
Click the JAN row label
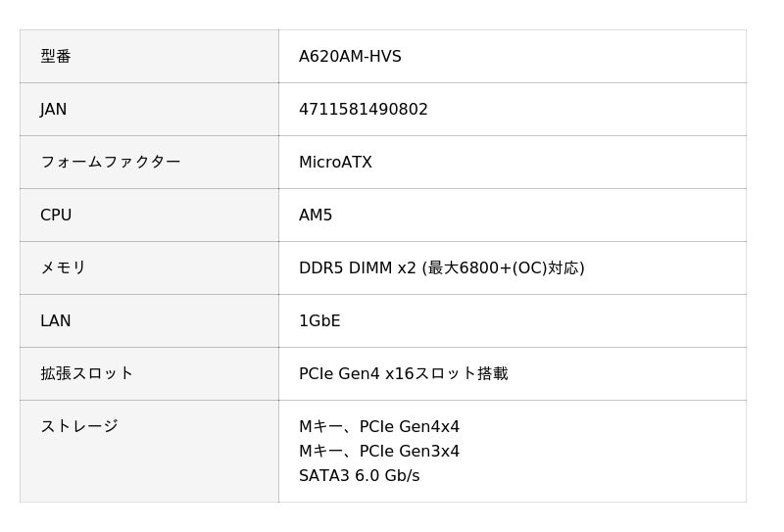click(54, 110)
